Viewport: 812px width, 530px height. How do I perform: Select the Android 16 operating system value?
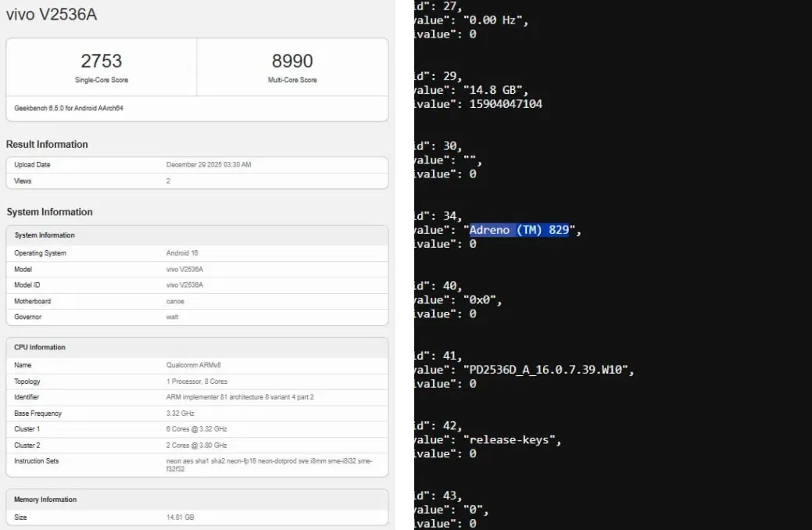pyautogui.click(x=182, y=252)
